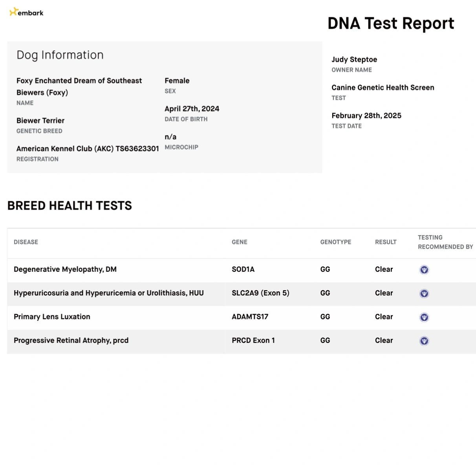The image size is (476, 467).
Task: Click the ADAMTS17 gene name
Action: pos(250,317)
